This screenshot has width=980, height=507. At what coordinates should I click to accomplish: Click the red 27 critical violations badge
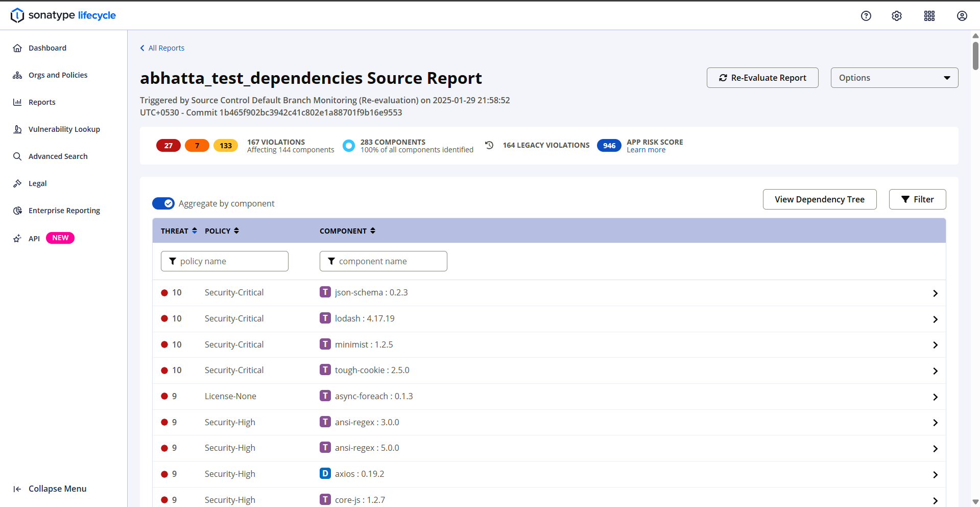point(169,146)
